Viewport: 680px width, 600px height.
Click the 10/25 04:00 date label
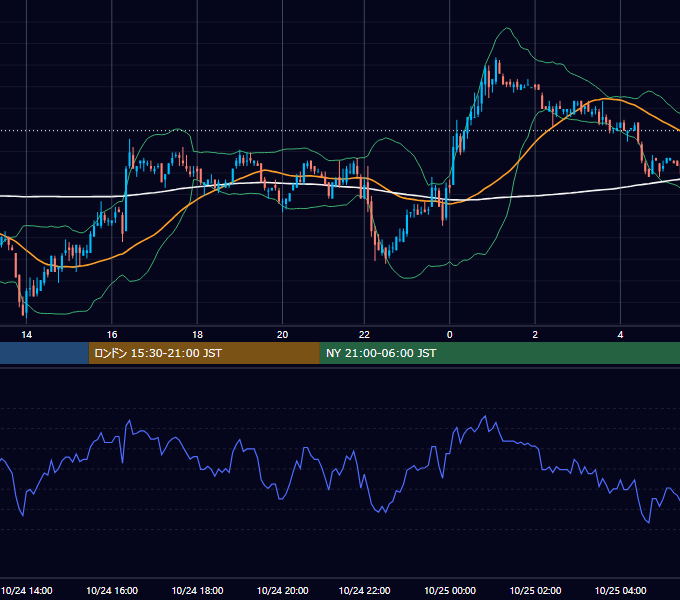[x=621, y=590]
